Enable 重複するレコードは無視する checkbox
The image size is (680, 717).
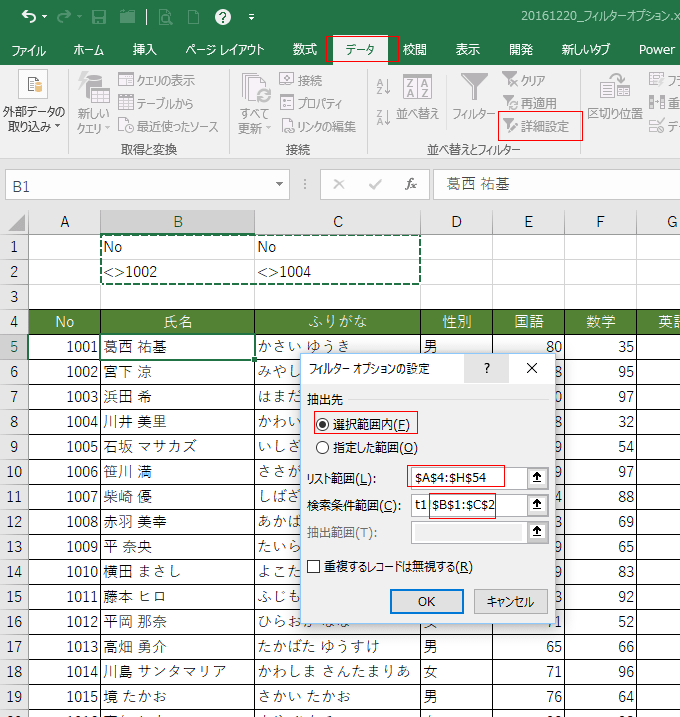tap(314, 566)
